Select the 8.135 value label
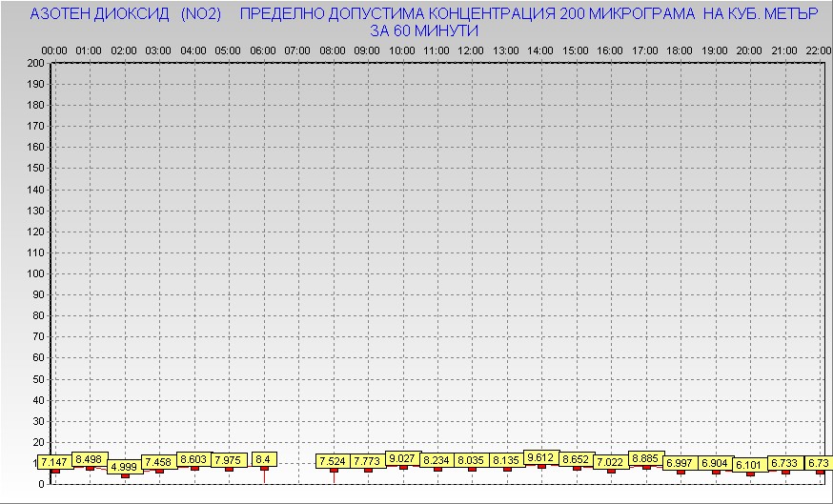 click(507, 460)
